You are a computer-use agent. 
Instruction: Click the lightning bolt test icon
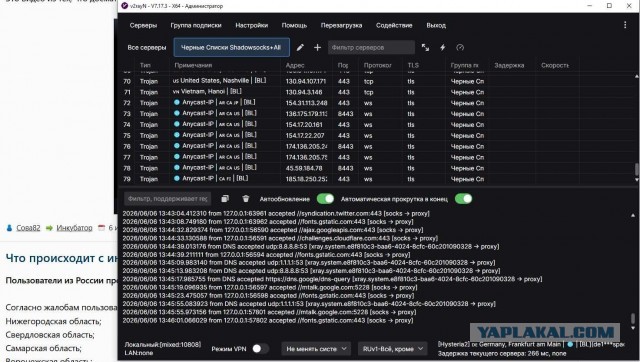click(442, 47)
